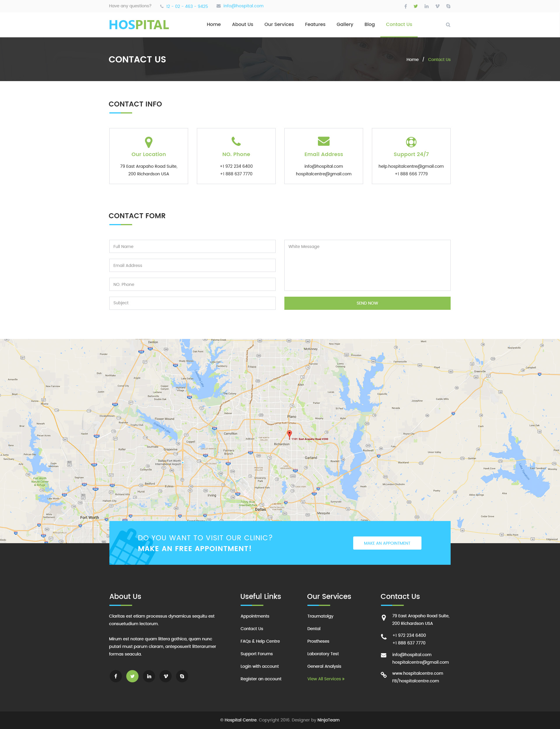This screenshot has width=560, height=729.
Task: Click the Full Name input field
Action: [x=192, y=247]
